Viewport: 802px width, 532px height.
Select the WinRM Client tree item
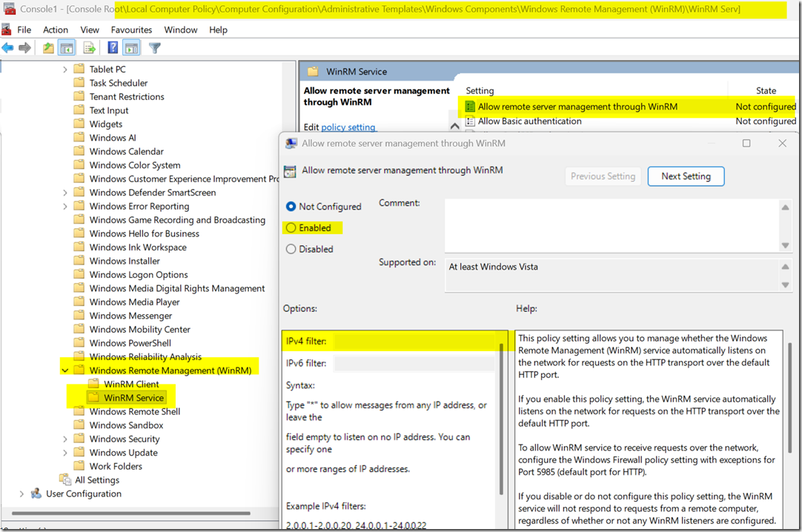[131, 384]
